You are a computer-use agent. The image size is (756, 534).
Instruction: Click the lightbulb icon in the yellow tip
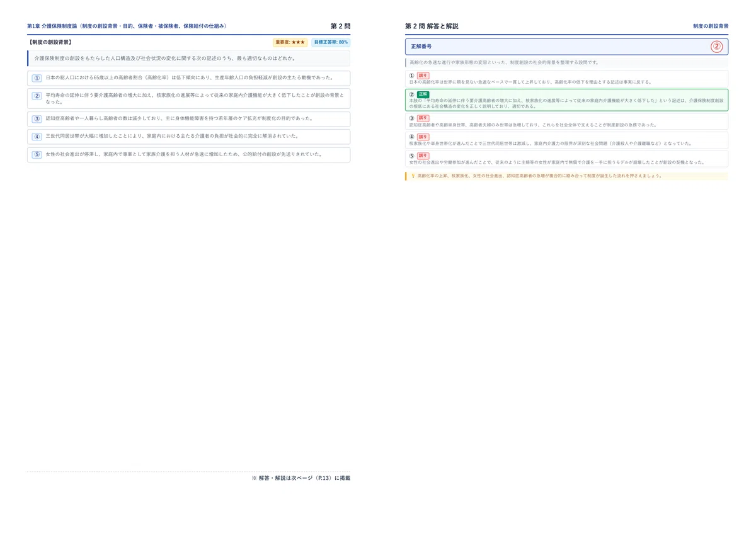[413, 176]
